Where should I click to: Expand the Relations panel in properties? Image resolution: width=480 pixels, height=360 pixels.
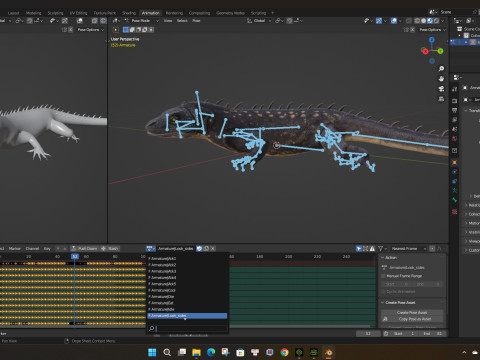(472, 205)
